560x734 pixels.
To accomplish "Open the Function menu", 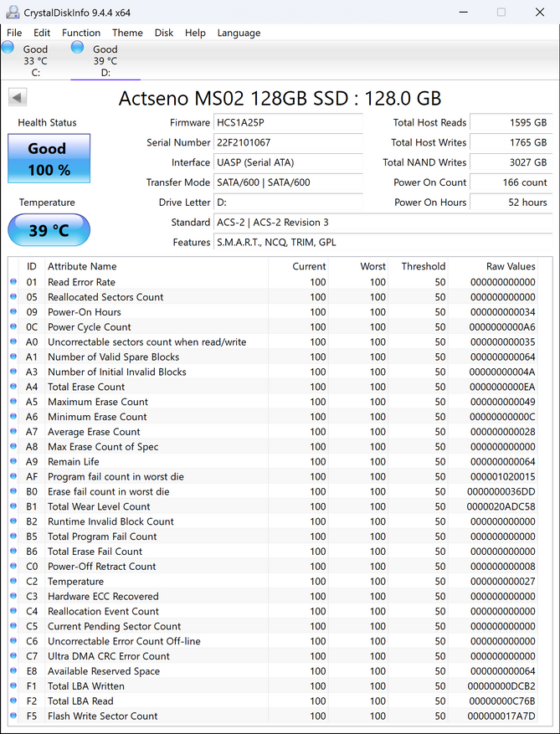I will click(81, 33).
